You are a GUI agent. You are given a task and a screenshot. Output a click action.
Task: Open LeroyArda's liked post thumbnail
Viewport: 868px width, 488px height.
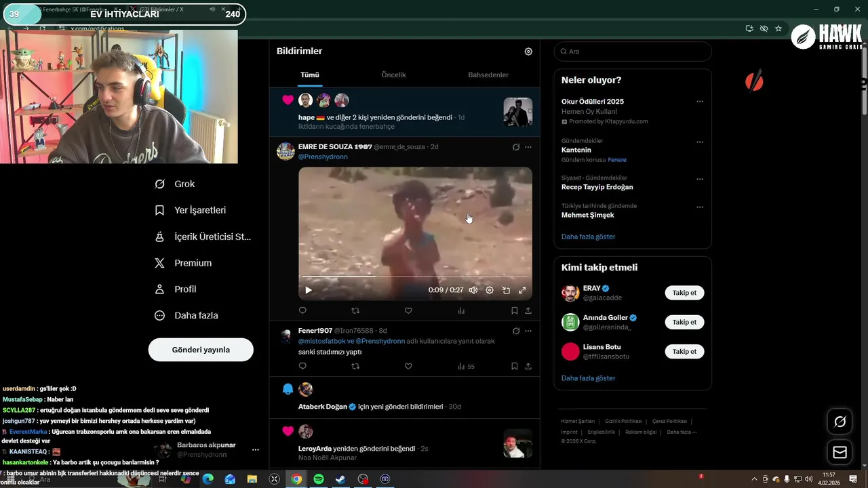point(517,443)
